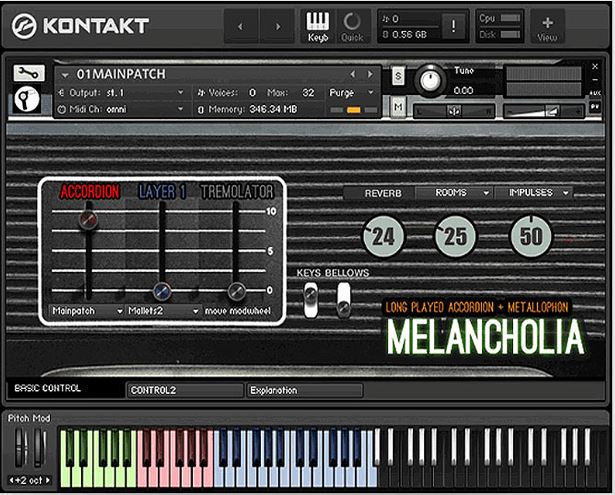Image resolution: width=615 pixels, height=495 pixels.
Task: Open the Mainpatch dropdown
Action: tap(86, 311)
